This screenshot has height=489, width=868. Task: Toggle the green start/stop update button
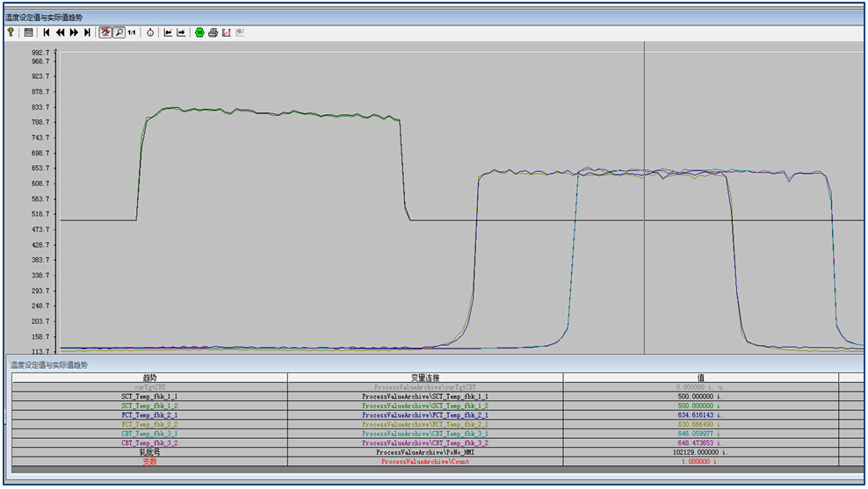click(x=199, y=32)
